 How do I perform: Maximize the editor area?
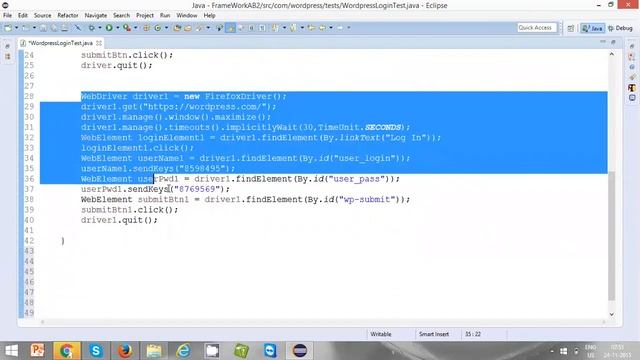click(x=613, y=42)
